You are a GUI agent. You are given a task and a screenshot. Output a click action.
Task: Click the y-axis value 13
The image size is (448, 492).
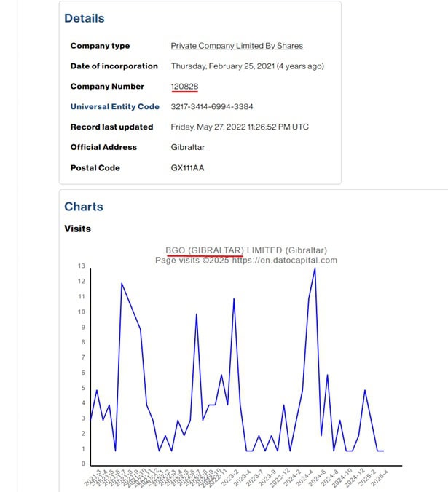tap(82, 266)
